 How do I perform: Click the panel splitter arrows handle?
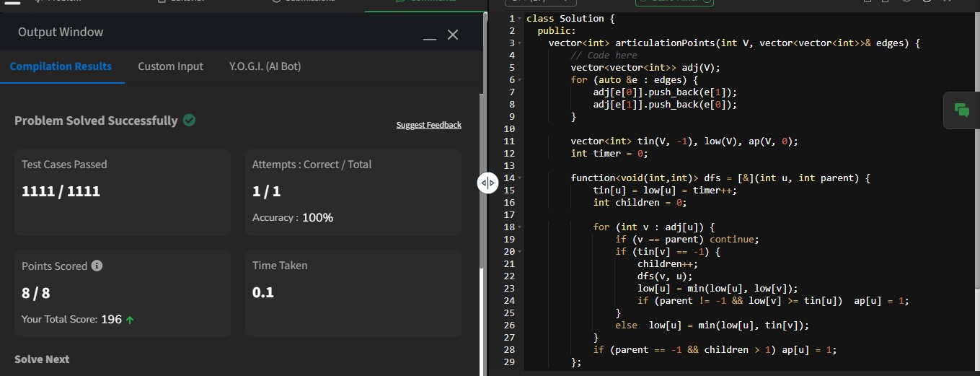tap(488, 183)
